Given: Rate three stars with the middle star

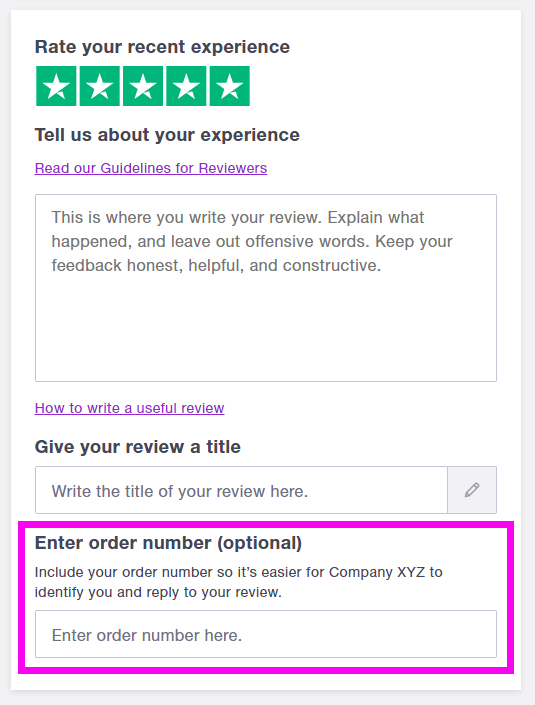Looking at the screenshot, I should (143, 86).
